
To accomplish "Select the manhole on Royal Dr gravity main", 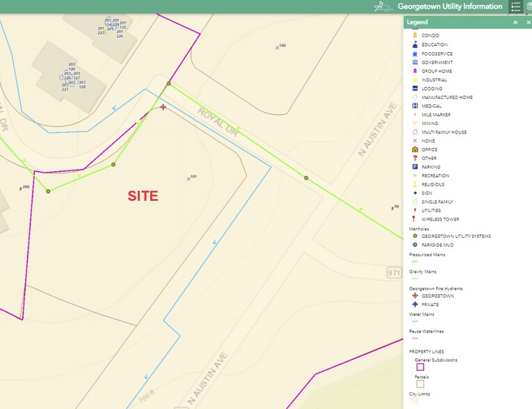I will (306, 178).
